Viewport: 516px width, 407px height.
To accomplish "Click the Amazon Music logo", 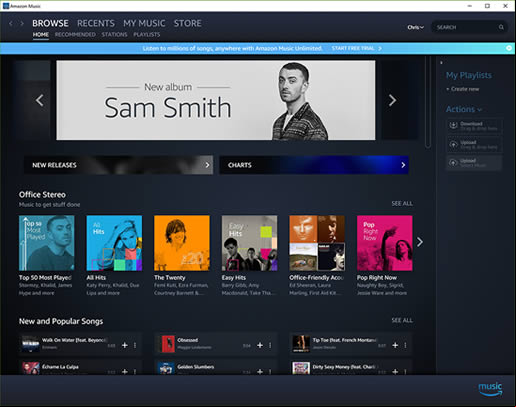I will pos(490,389).
